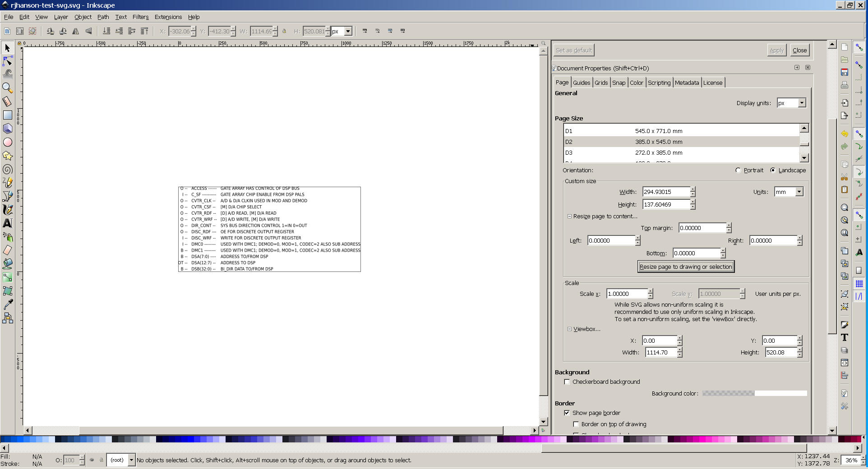
Task: Enable Checkerboard background
Action: pos(567,382)
